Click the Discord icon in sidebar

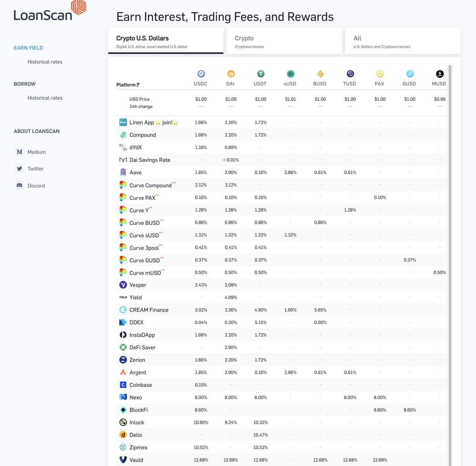click(x=19, y=185)
